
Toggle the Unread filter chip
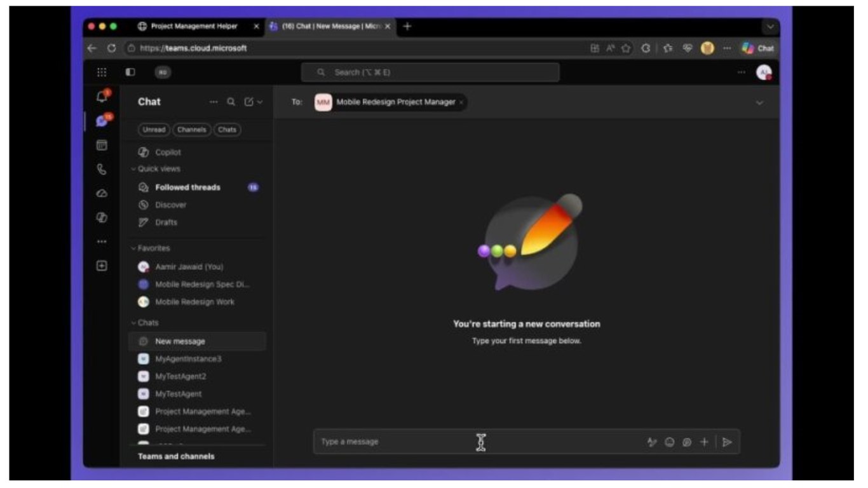click(x=153, y=130)
